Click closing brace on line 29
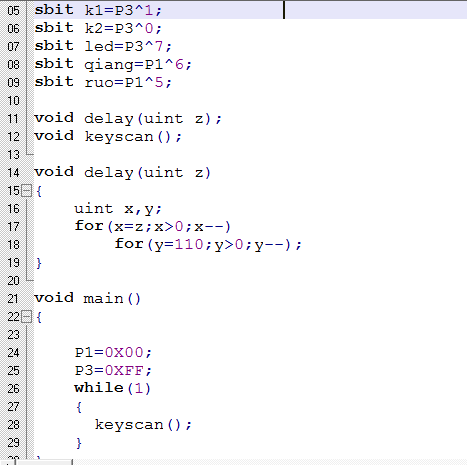The width and height of the screenshot is (467, 465). click(x=79, y=443)
